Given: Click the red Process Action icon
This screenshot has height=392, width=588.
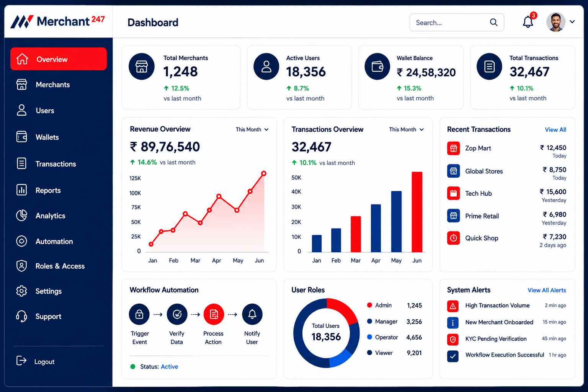Looking at the screenshot, I should [214, 314].
